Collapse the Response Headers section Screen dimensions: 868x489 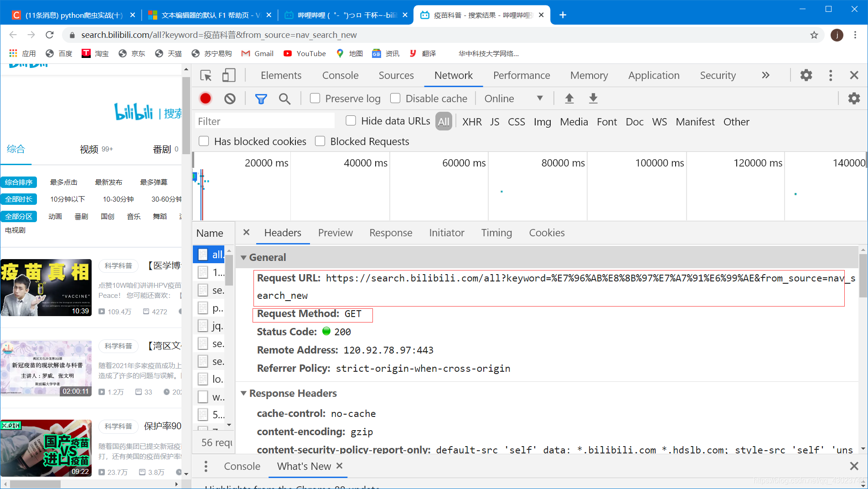tap(244, 393)
